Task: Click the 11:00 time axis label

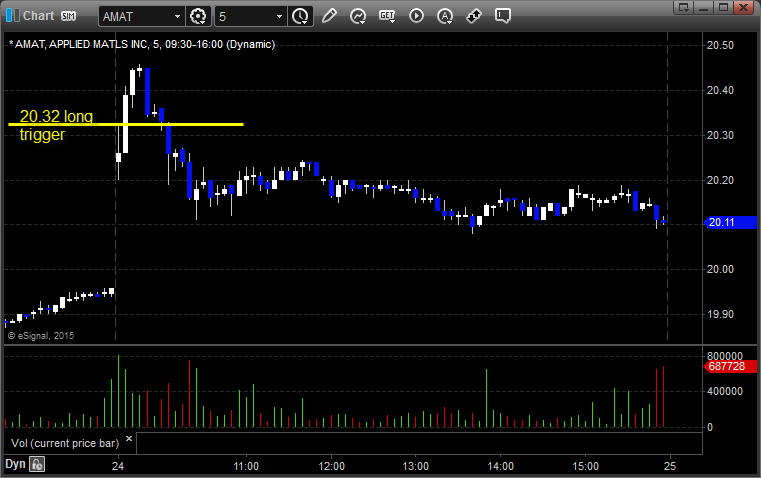Action: 246,466
